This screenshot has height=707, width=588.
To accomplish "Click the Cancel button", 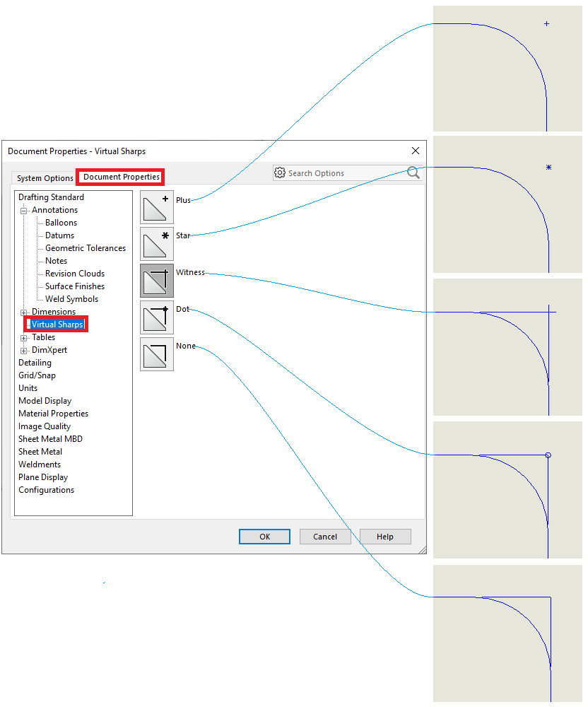I will click(325, 537).
